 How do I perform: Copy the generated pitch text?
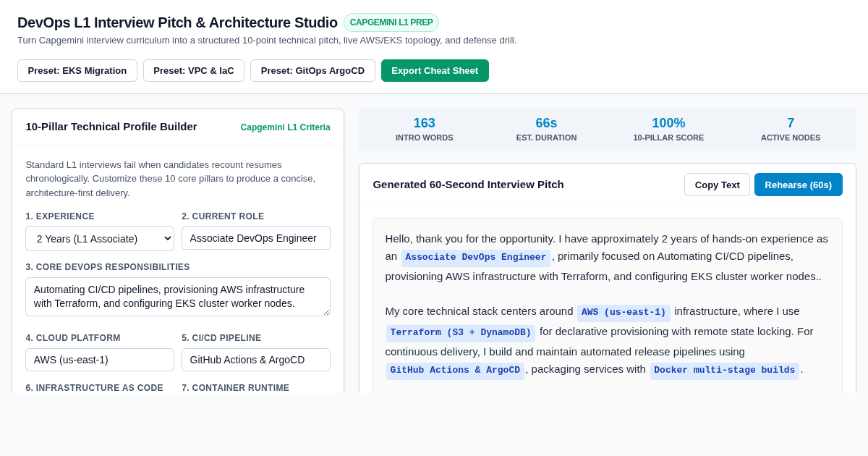717,185
